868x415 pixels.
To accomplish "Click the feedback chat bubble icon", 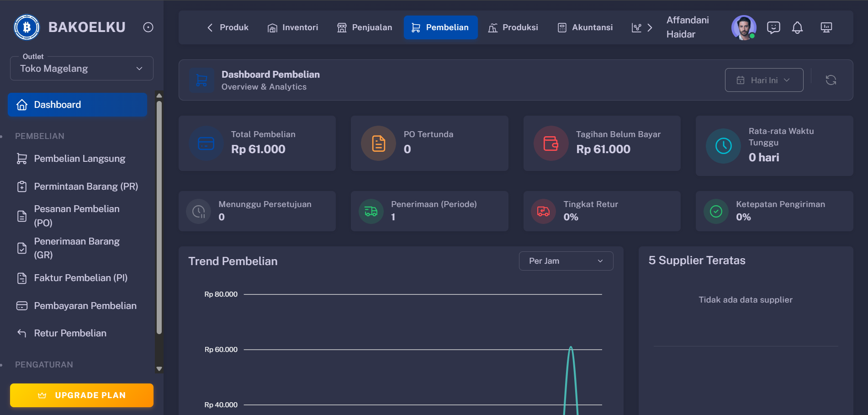I will [773, 27].
